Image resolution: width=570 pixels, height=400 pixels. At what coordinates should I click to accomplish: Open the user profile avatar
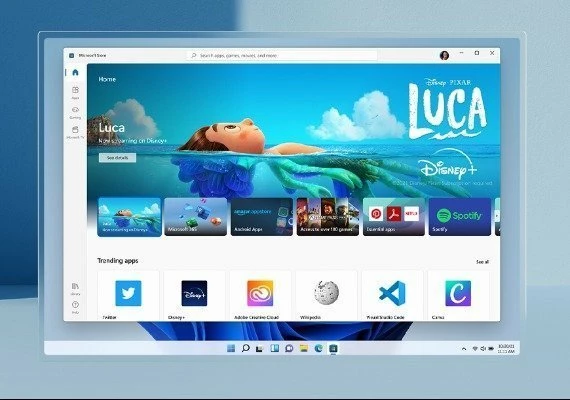[444, 55]
